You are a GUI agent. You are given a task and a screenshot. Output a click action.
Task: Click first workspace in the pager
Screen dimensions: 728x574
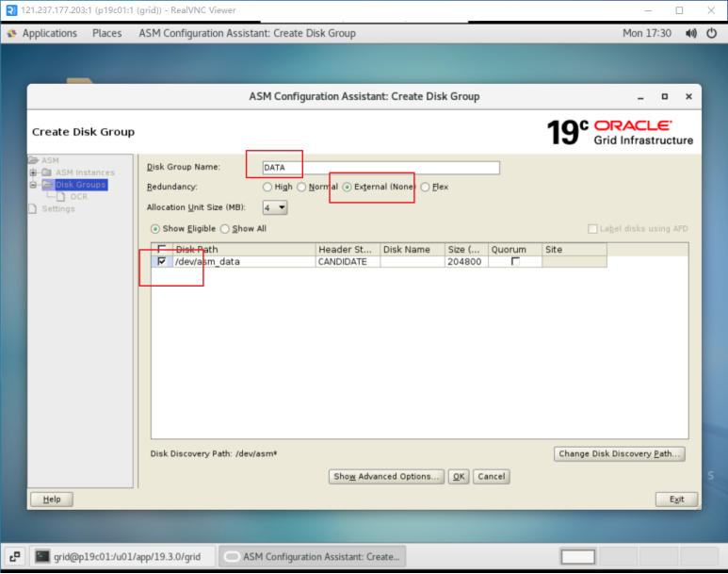[578, 556]
